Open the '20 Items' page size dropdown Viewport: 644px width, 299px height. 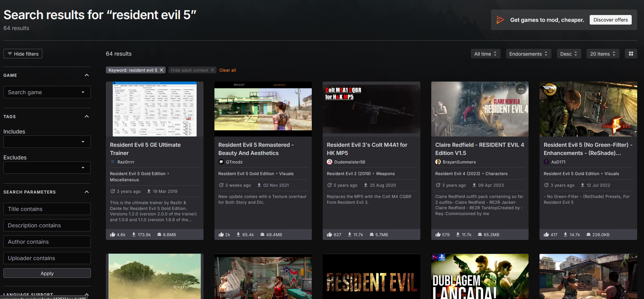(x=603, y=54)
